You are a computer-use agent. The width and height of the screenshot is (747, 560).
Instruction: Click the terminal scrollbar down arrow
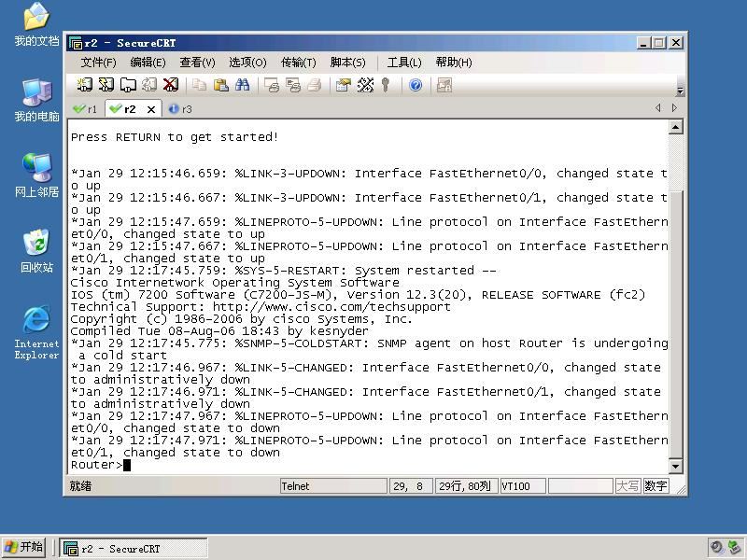pos(675,466)
